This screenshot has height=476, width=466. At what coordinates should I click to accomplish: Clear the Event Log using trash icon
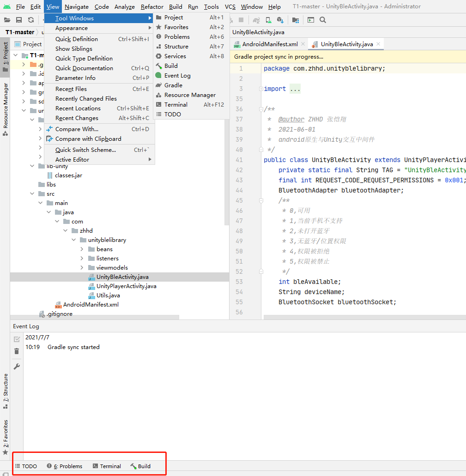pyautogui.click(x=17, y=351)
